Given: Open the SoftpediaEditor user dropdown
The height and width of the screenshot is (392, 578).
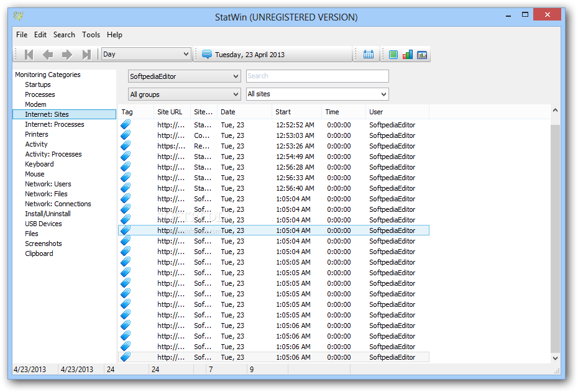Looking at the screenshot, I should (185, 76).
